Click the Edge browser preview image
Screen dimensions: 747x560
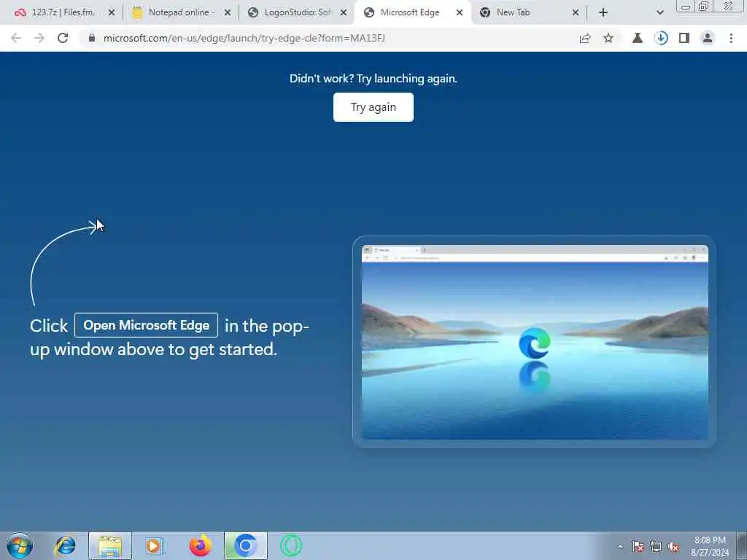pos(535,342)
